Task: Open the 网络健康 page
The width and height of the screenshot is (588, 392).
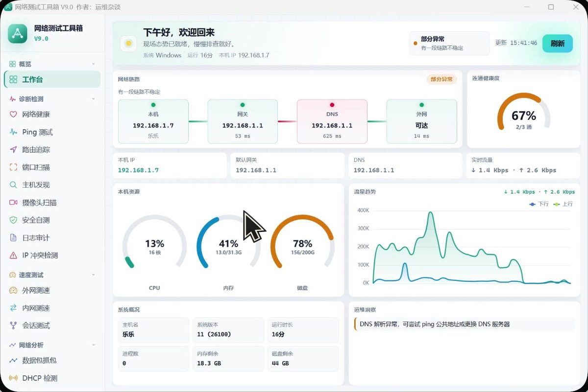Action: pyautogui.click(x=52, y=115)
